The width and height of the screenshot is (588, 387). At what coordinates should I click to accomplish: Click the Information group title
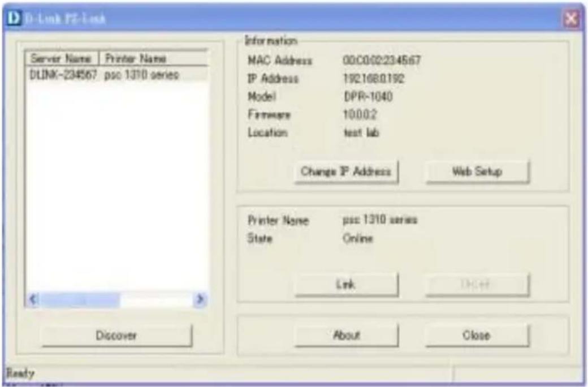[271, 41]
